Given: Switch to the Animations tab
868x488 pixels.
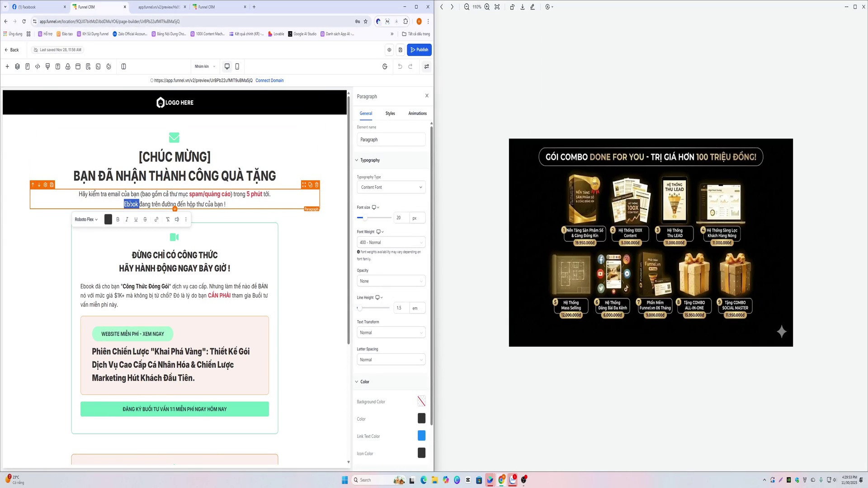Looking at the screenshot, I should [x=417, y=113].
